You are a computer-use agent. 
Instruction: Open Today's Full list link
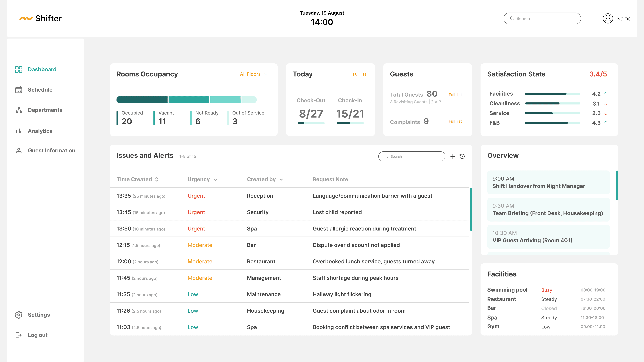coord(359,74)
